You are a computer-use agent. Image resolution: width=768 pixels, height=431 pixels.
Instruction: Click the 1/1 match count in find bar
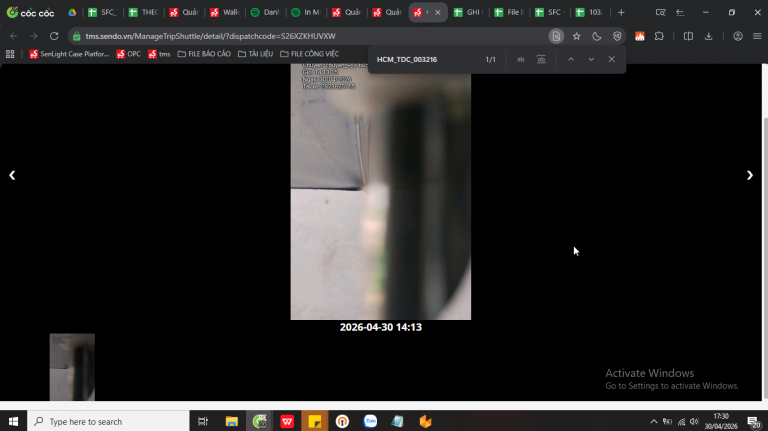[x=490, y=60]
